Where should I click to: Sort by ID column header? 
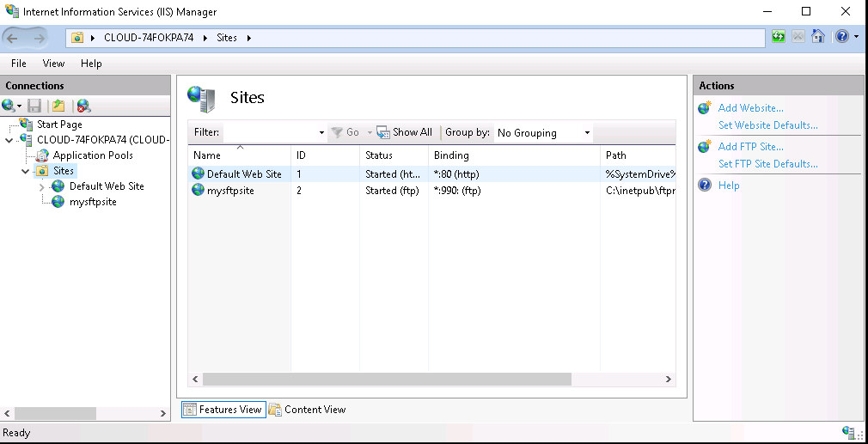tap(326, 155)
